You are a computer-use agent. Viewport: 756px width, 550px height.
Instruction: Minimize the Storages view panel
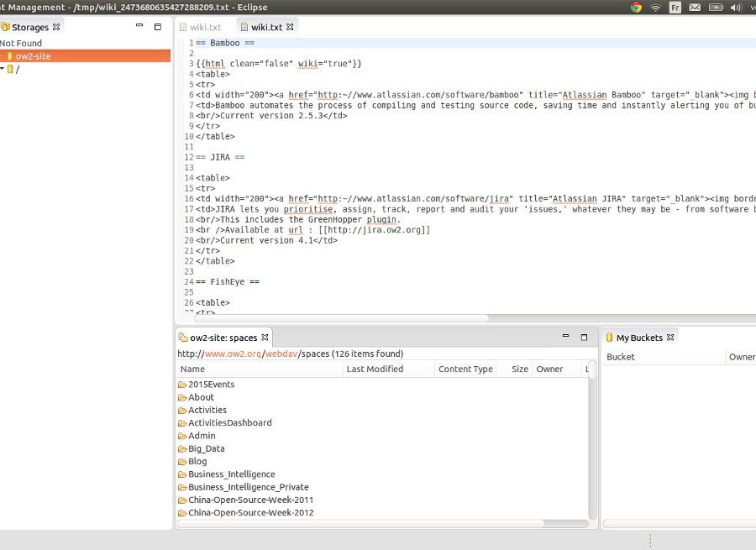click(139, 25)
